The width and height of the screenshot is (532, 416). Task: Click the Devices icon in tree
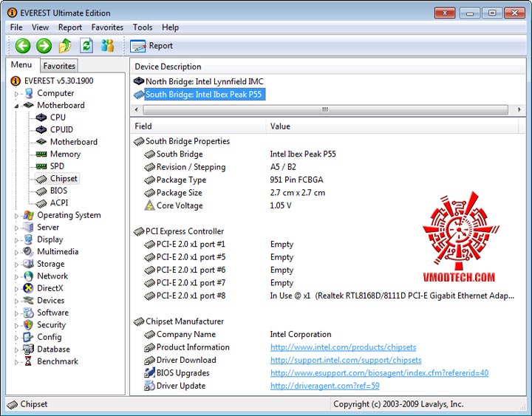point(29,301)
